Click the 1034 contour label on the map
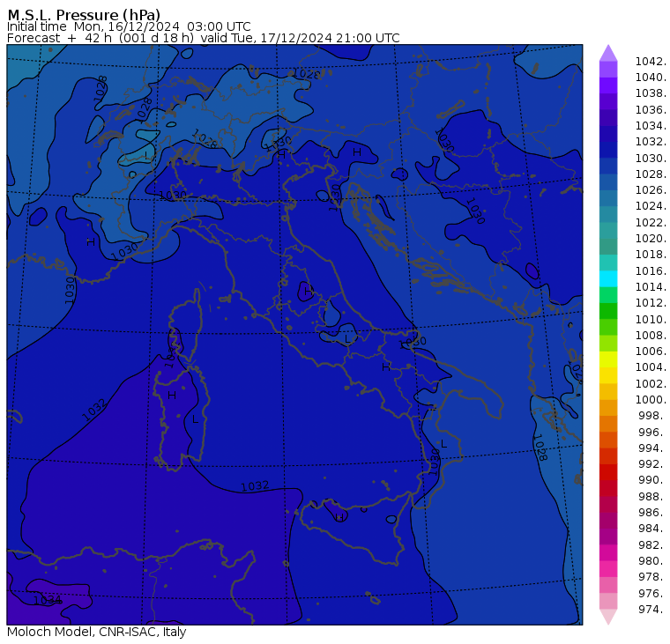The width and height of the screenshot is (670, 644). pyautogui.click(x=48, y=600)
